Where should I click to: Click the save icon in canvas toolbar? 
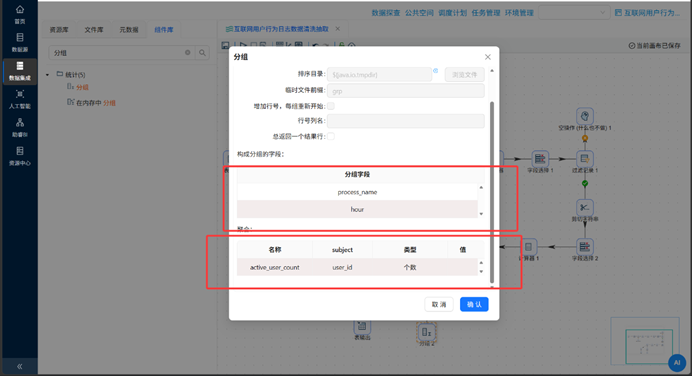pos(225,45)
